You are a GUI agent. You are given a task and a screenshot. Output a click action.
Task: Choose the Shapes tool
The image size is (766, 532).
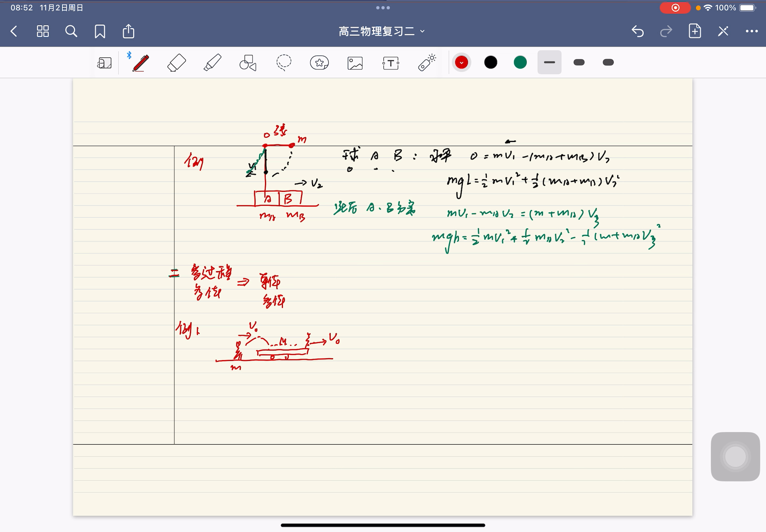click(x=248, y=63)
